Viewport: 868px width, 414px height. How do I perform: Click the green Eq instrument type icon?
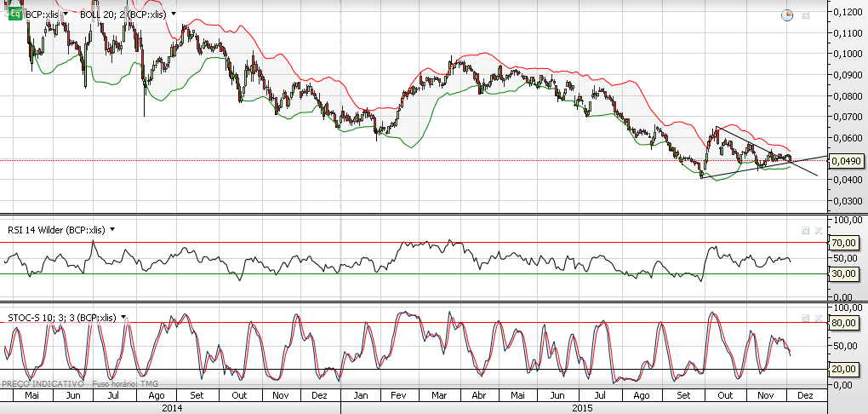point(14,14)
